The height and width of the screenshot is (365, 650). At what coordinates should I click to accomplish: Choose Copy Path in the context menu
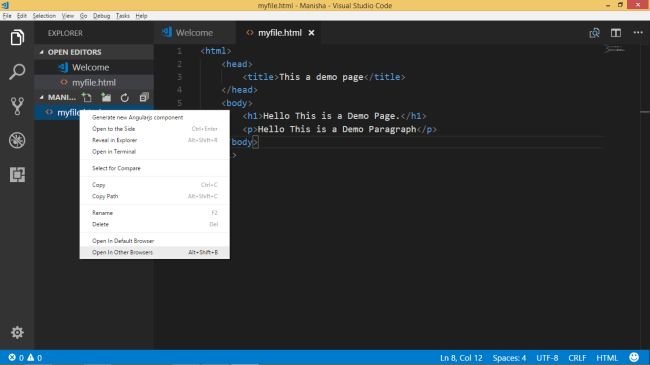point(155,196)
